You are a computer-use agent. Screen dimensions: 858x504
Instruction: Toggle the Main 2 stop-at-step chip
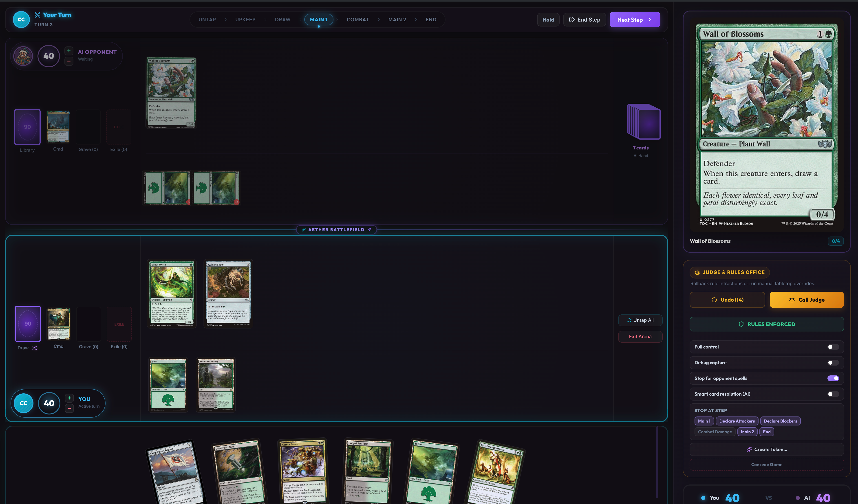tap(747, 432)
